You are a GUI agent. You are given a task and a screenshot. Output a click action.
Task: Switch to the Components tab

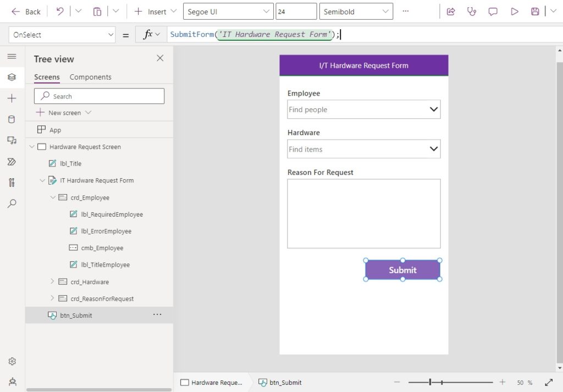[x=90, y=77]
